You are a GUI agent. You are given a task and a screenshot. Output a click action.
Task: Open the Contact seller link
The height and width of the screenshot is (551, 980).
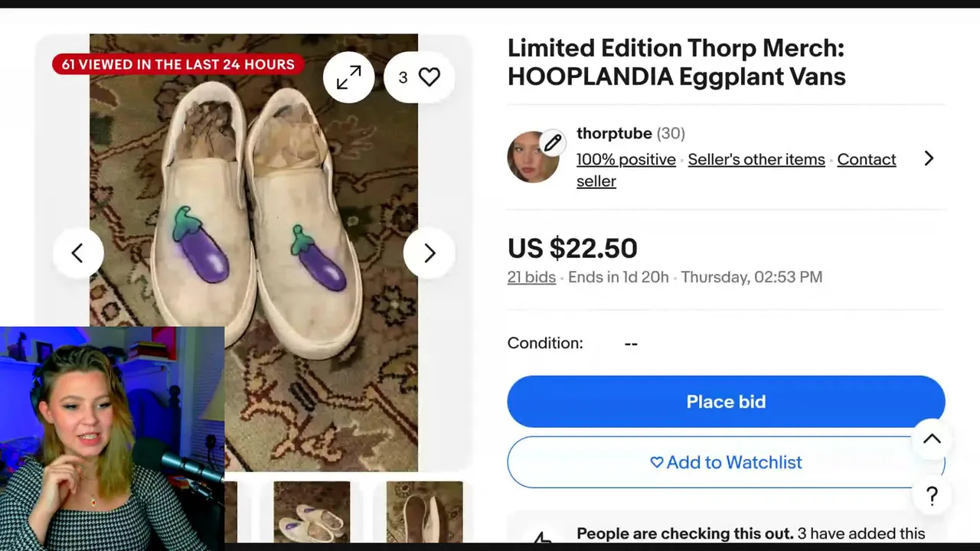(736, 170)
